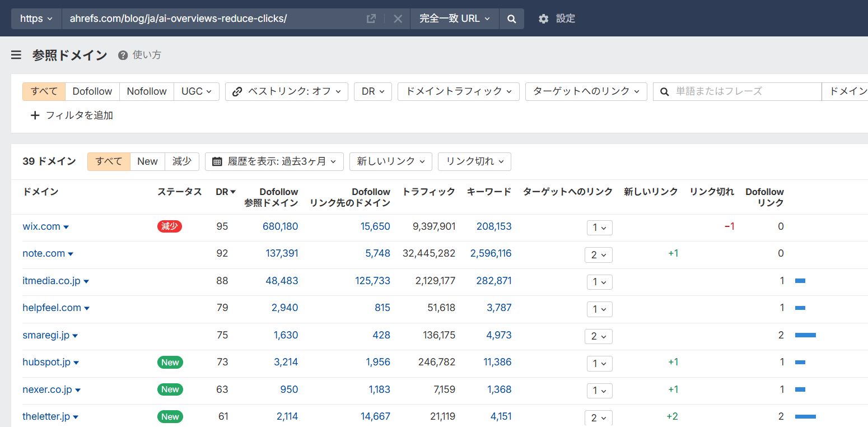The width and height of the screenshot is (868, 427).
Task: Select the Dofollow filter tab
Action: (92, 91)
